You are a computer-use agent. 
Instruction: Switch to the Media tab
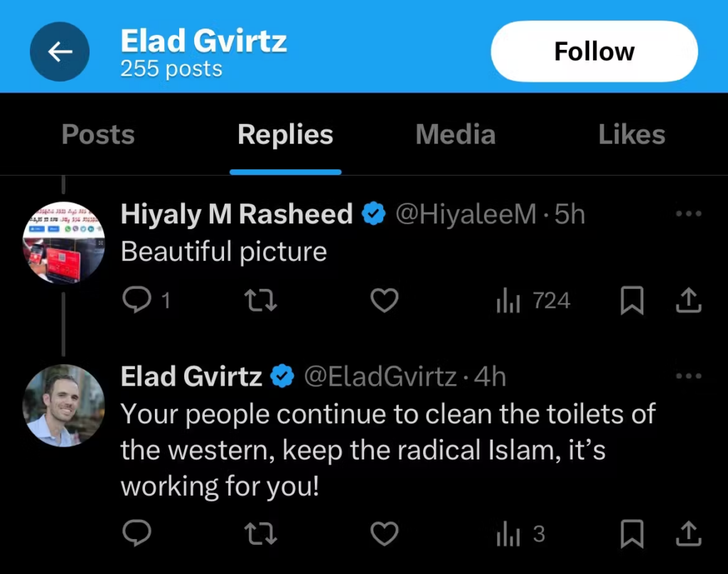[455, 134]
